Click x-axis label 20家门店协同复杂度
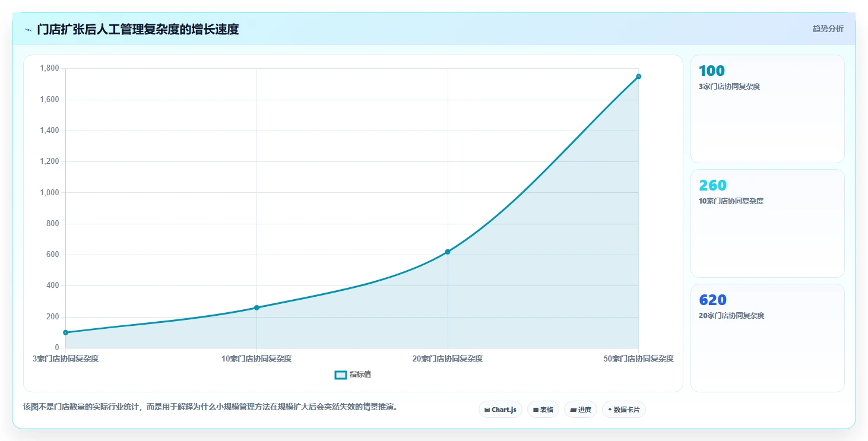 448,358
